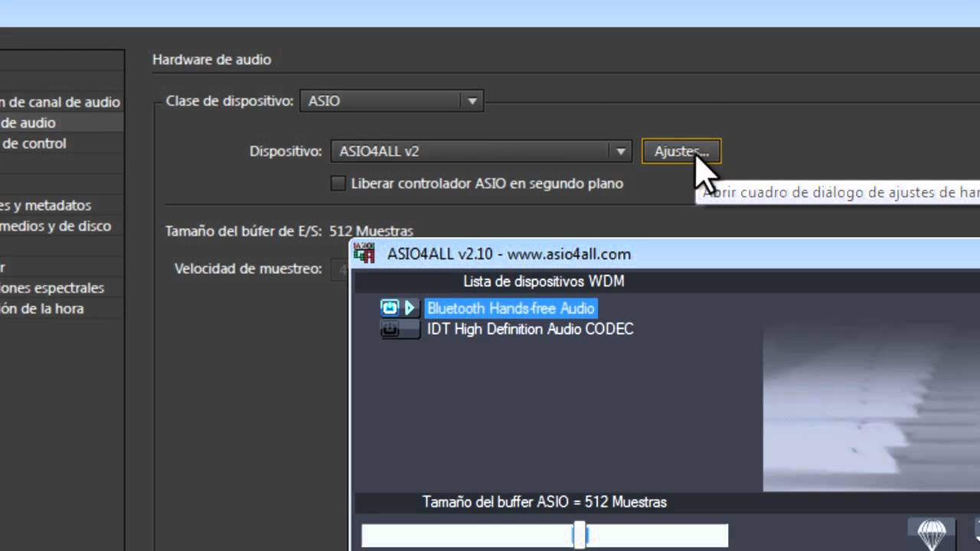Toggle power icon for Bluetooth Hands-free Audio
Screen dimensions: 980x551
(390, 308)
